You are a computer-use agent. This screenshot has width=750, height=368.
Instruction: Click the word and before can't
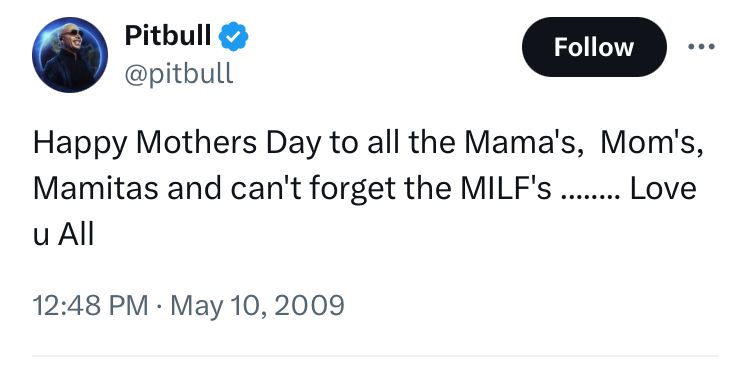pos(194,189)
